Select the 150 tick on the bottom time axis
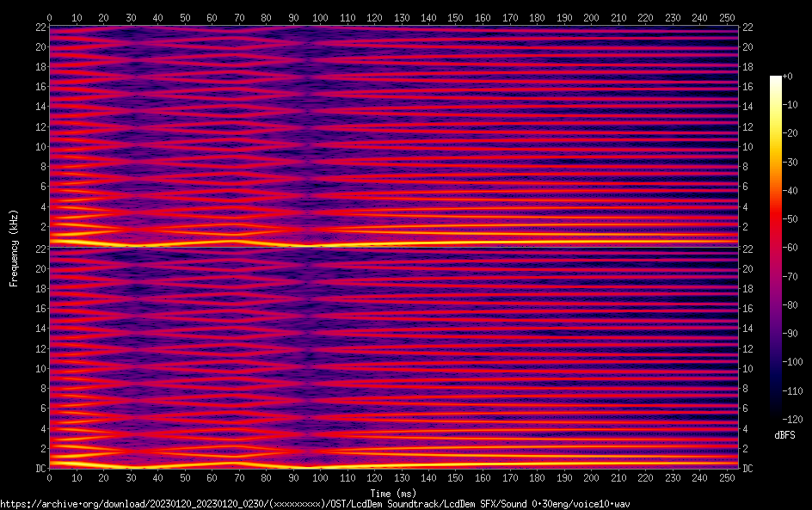Screen dimensions: 812x510 point(455,478)
